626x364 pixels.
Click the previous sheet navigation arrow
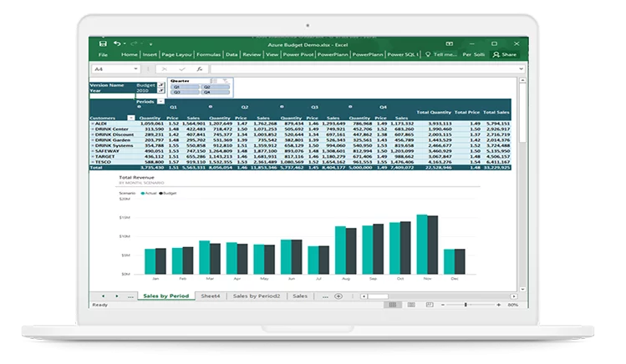(103, 296)
